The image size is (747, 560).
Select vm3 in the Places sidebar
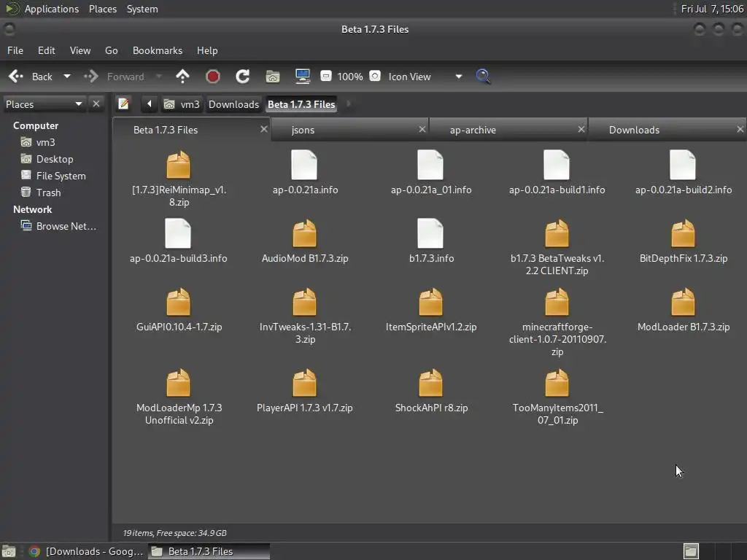pyautogui.click(x=45, y=142)
